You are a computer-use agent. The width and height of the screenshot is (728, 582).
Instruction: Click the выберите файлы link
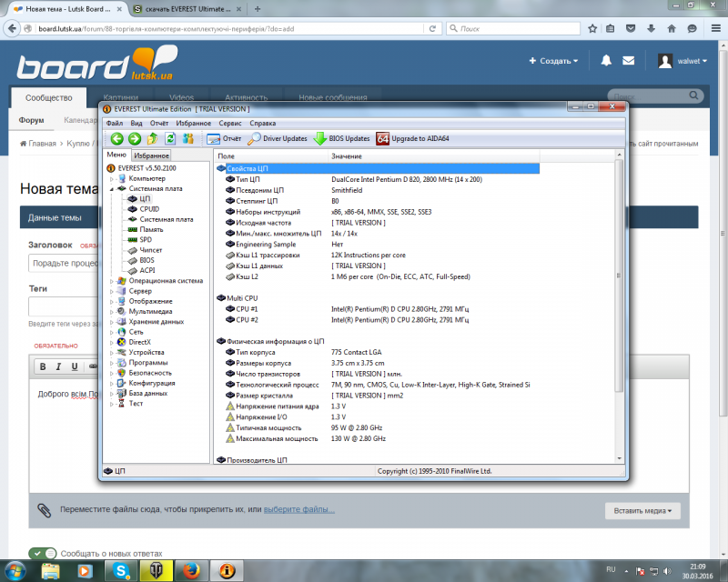point(299,509)
